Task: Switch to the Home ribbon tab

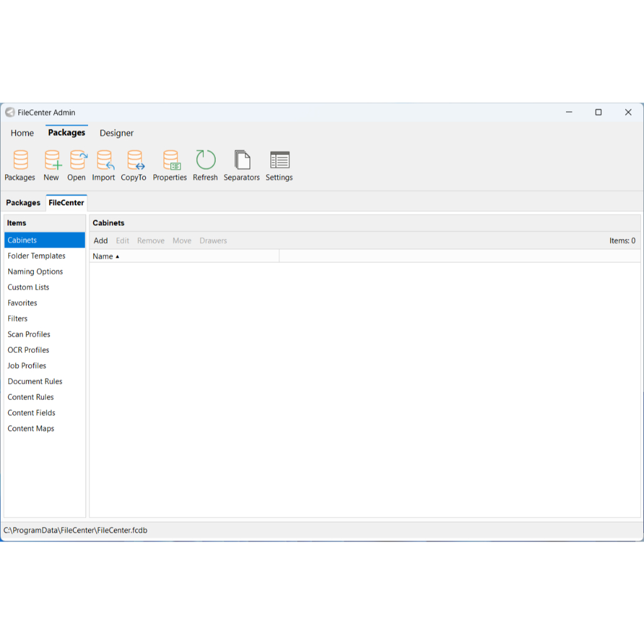Action: [22, 133]
